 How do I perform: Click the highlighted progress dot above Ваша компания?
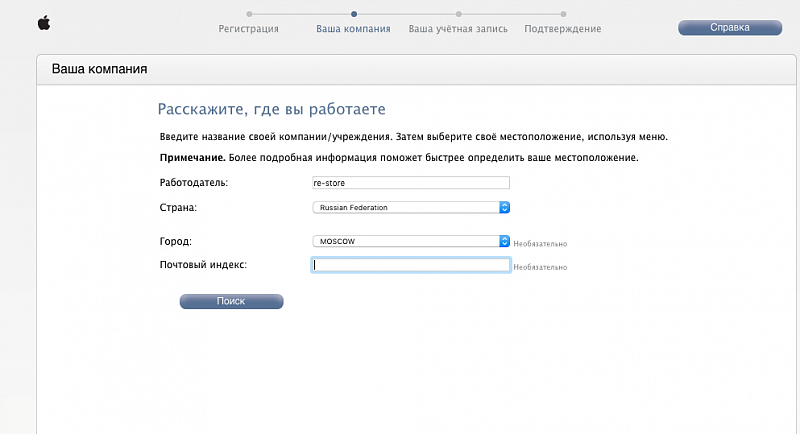click(353, 15)
